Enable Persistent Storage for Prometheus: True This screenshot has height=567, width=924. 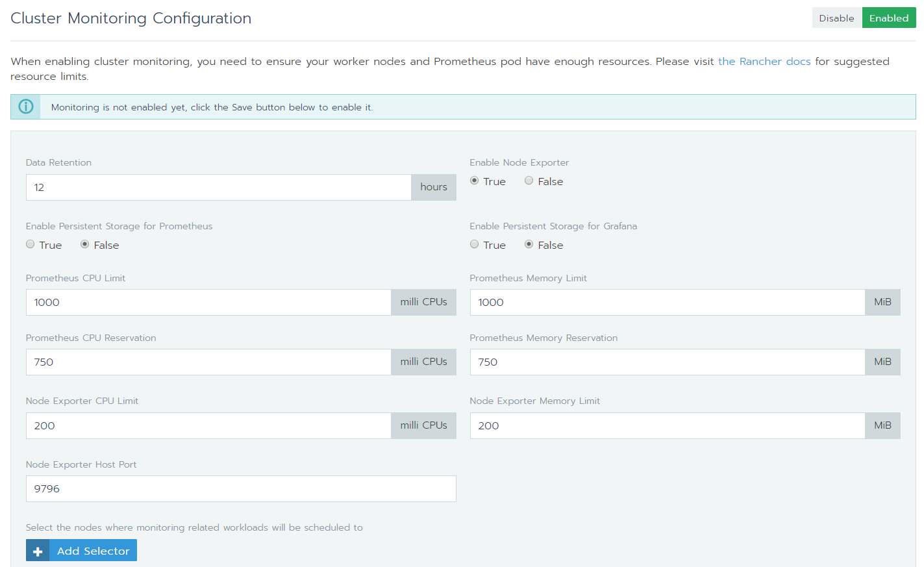point(31,245)
